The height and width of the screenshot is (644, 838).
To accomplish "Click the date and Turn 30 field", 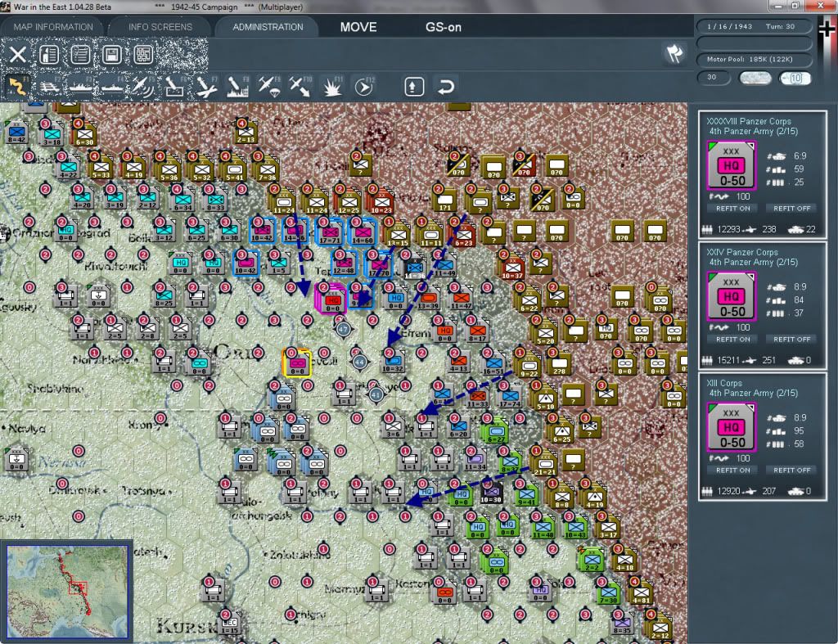I will pyautogui.click(x=754, y=26).
